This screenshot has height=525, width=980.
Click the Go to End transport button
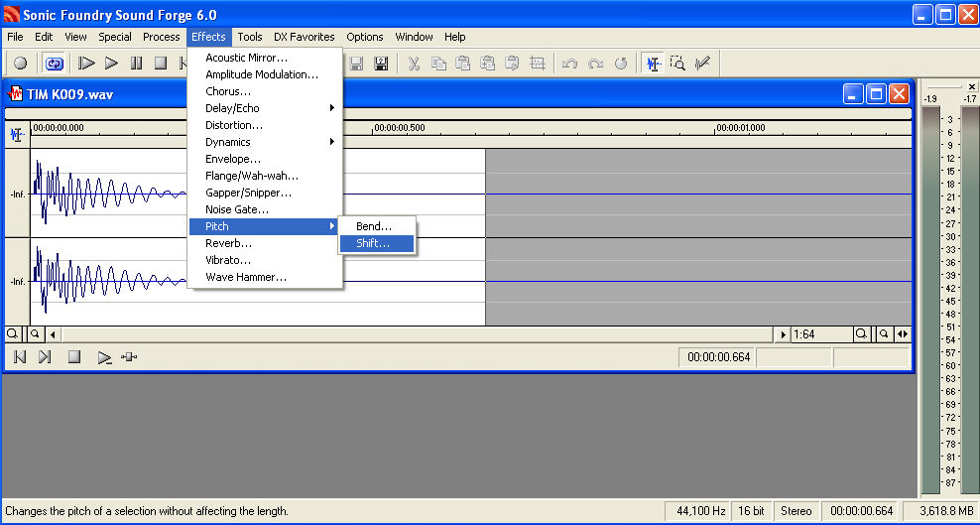tap(45, 357)
